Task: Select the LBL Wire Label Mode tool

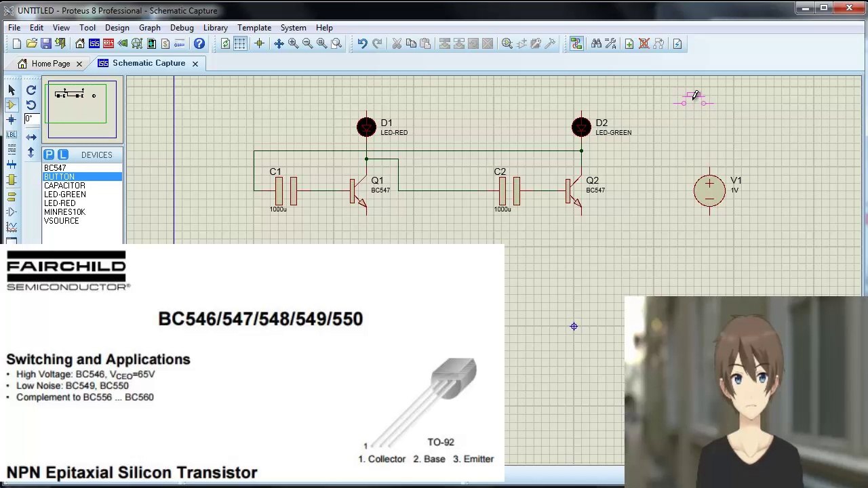Action: pyautogui.click(x=12, y=135)
